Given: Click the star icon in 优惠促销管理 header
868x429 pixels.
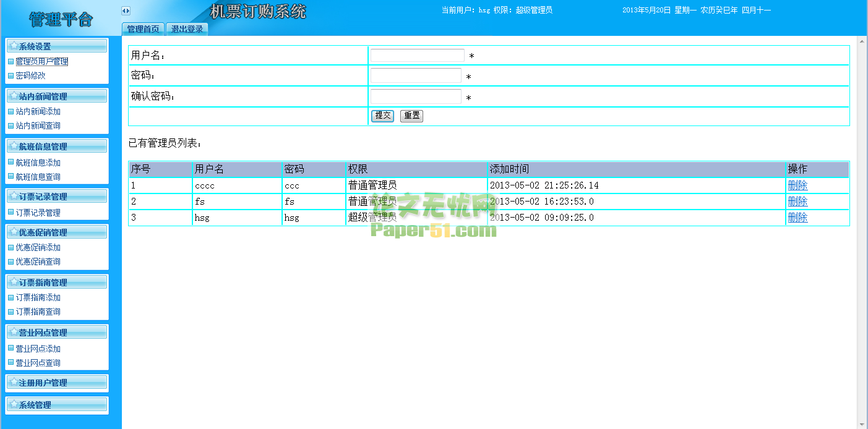Looking at the screenshot, I should (14, 232).
